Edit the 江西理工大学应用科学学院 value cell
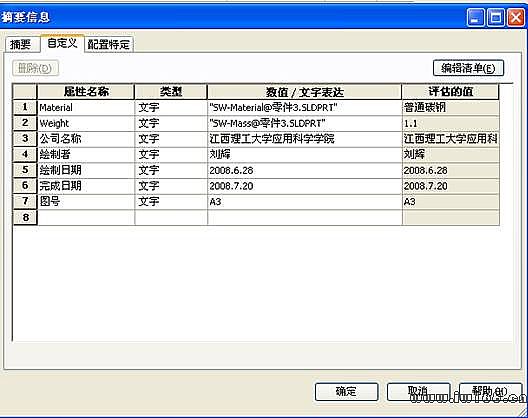 click(x=304, y=138)
